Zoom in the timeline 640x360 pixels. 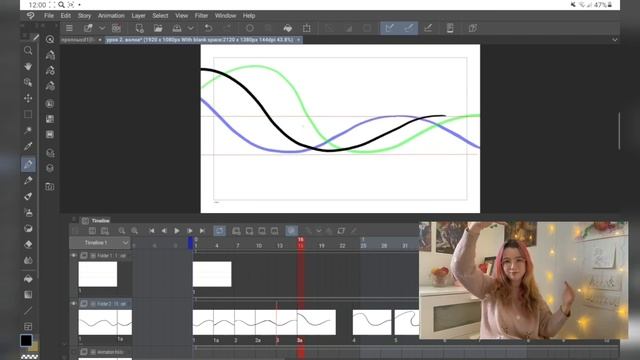(134, 231)
